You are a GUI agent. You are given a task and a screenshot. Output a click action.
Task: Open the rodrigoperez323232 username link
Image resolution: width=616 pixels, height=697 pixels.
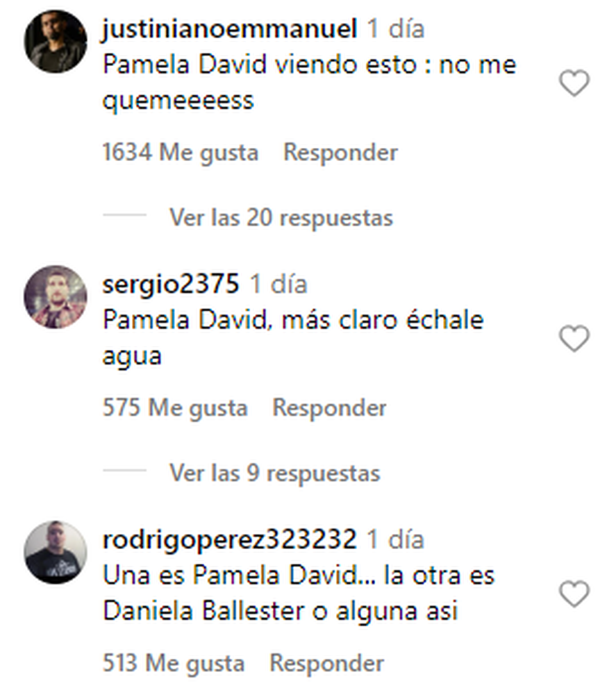point(229,539)
